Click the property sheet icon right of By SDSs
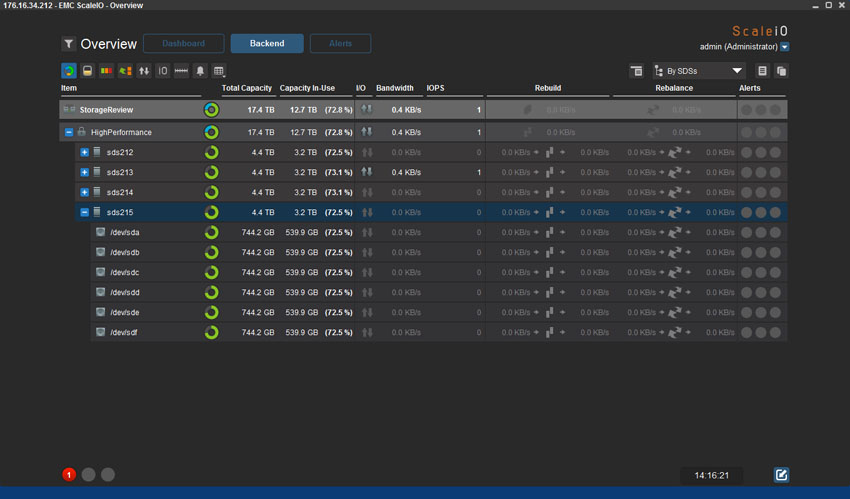850x499 pixels. click(x=762, y=71)
